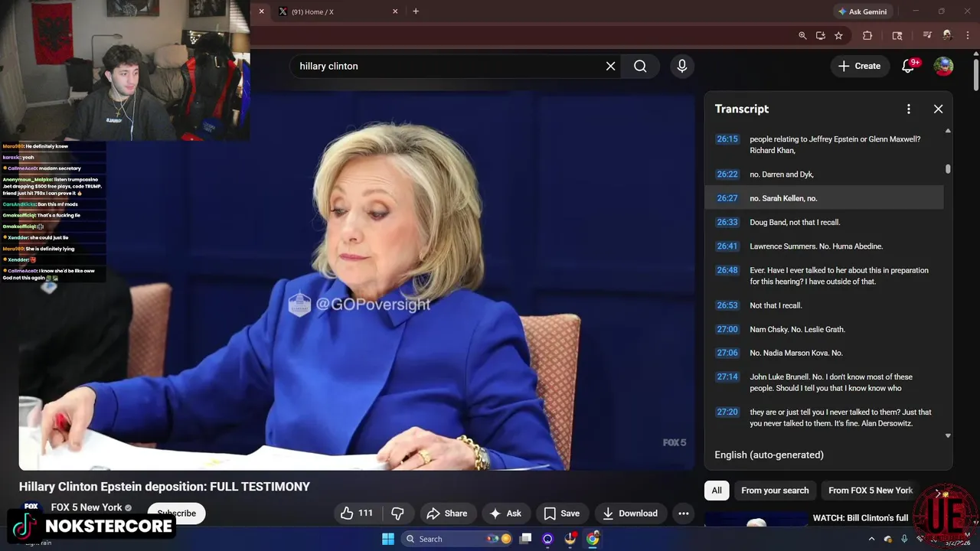Like the video with thumbs up
Screen dimensions: 980x551
pyautogui.click(x=357, y=514)
